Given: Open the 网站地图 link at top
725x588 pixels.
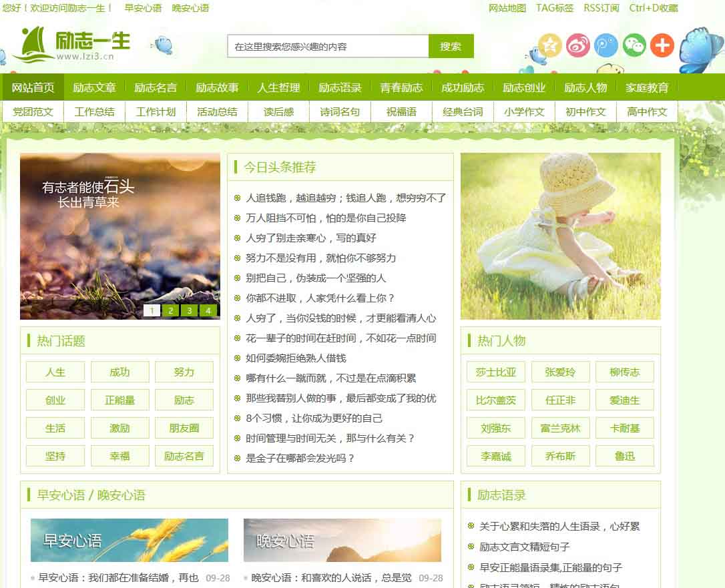Looking at the screenshot, I should 507,8.
